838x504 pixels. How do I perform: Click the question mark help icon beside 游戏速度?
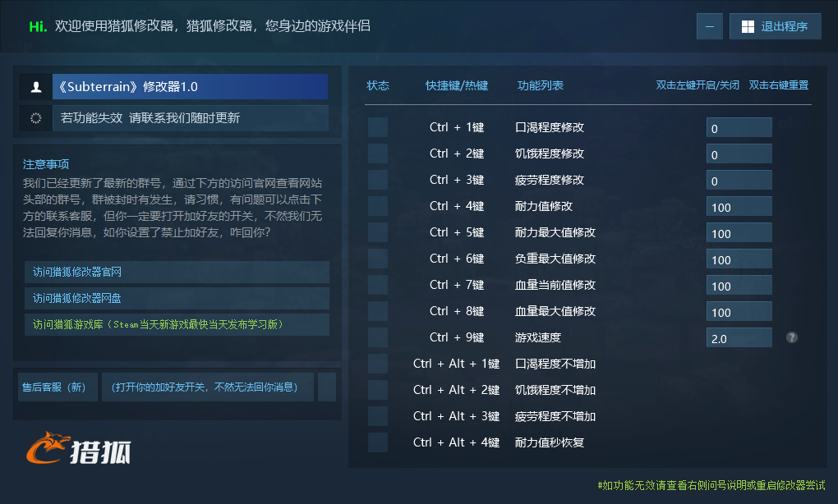791,337
